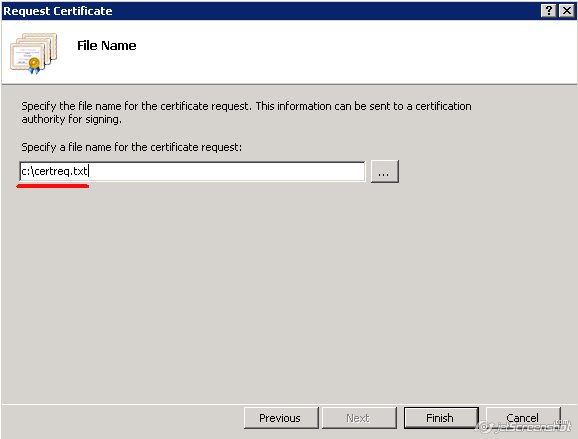Close the Request Certificate dialog
The height and width of the screenshot is (439, 578).
click(567, 11)
